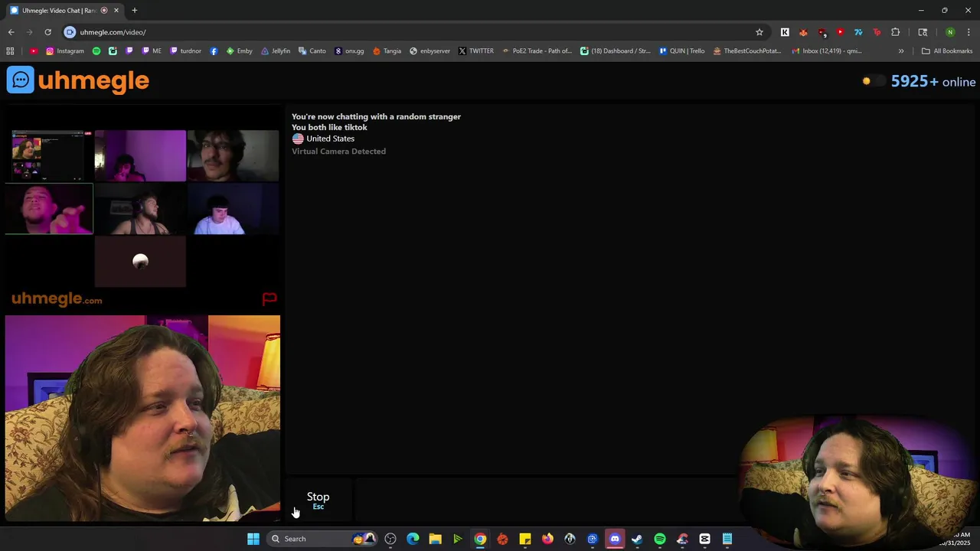Click the 'Virtual Camera Detected' notice
980x551 pixels.
(338, 152)
